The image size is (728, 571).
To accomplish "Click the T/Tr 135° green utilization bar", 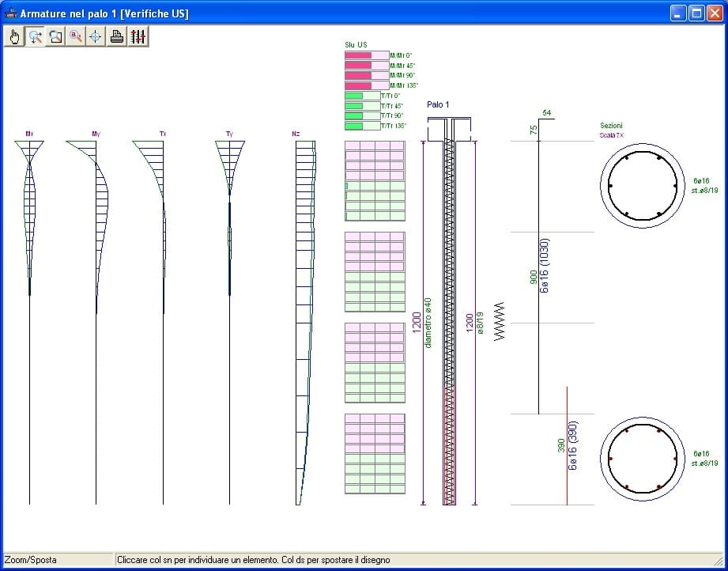I will [354, 126].
